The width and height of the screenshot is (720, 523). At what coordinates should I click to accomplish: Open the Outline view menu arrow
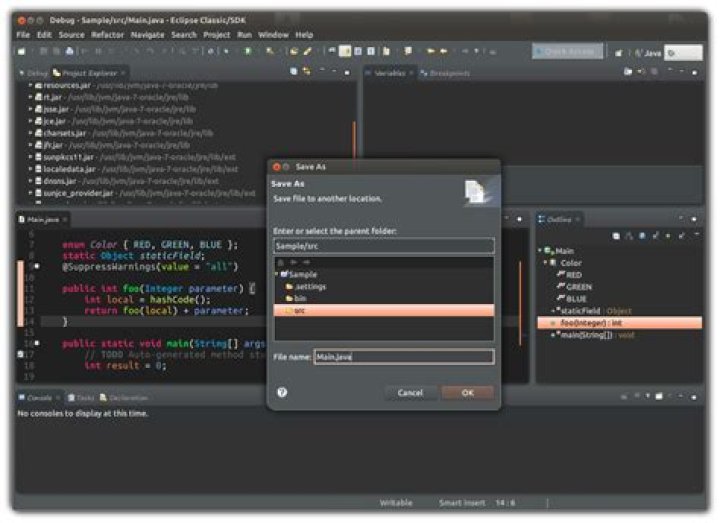697,235
